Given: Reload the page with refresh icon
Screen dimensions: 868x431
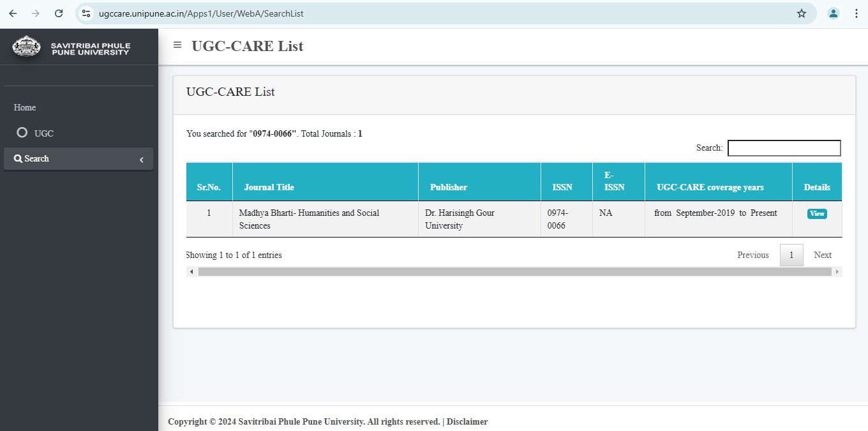Looking at the screenshot, I should [59, 13].
